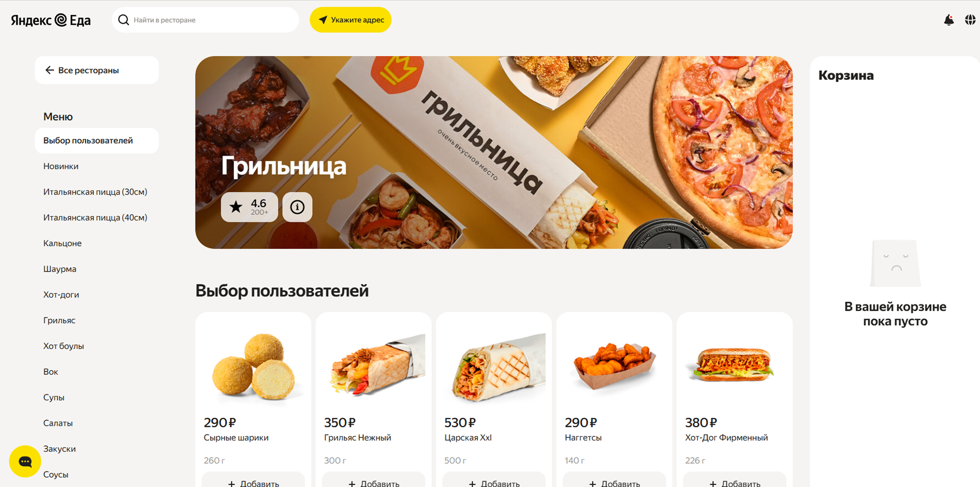This screenshot has width=980, height=487.
Task: Click the star rating 4.6 badge
Action: (x=249, y=207)
